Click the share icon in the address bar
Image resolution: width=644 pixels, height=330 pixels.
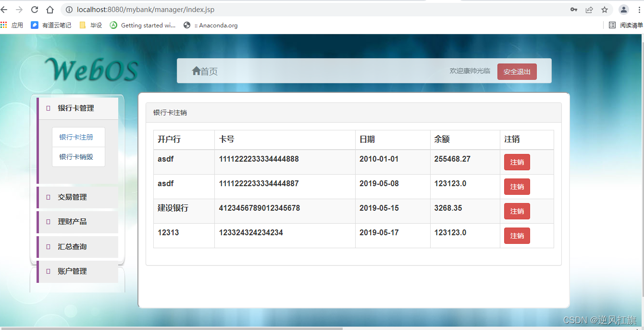(x=589, y=9)
